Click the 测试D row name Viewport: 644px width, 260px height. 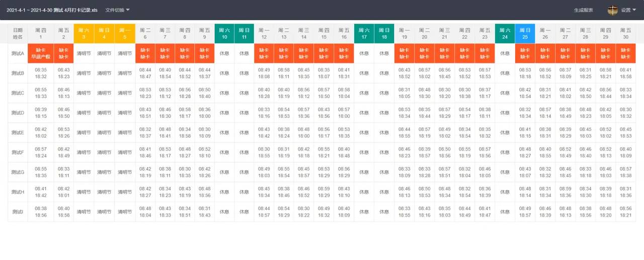tap(18, 112)
